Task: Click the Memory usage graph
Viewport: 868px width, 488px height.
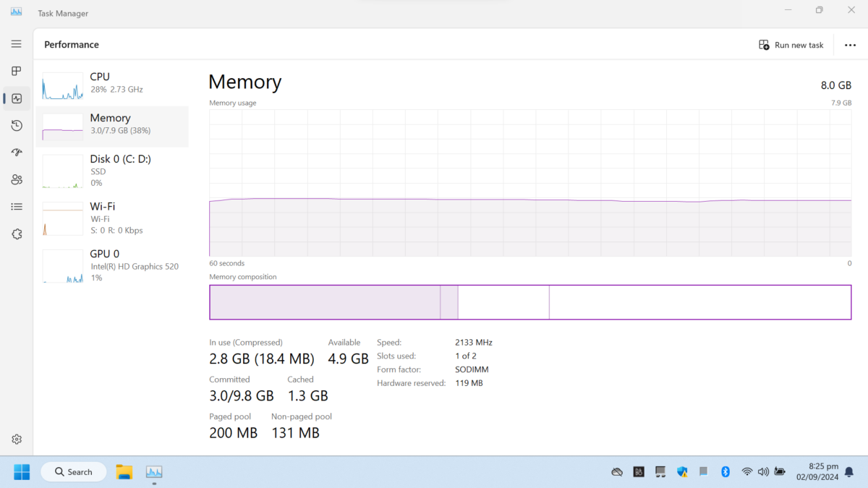Action: [x=530, y=183]
